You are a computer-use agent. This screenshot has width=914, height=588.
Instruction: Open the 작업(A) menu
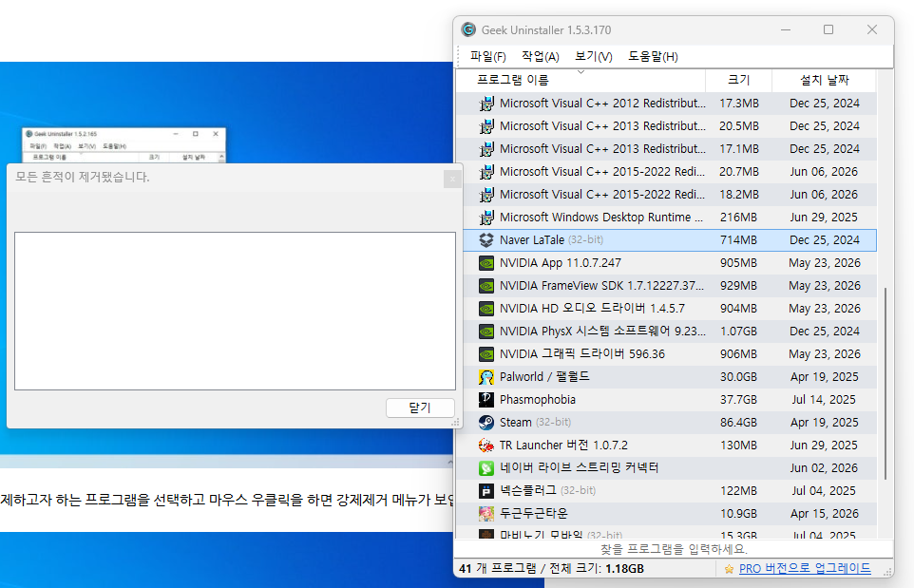coord(541,57)
